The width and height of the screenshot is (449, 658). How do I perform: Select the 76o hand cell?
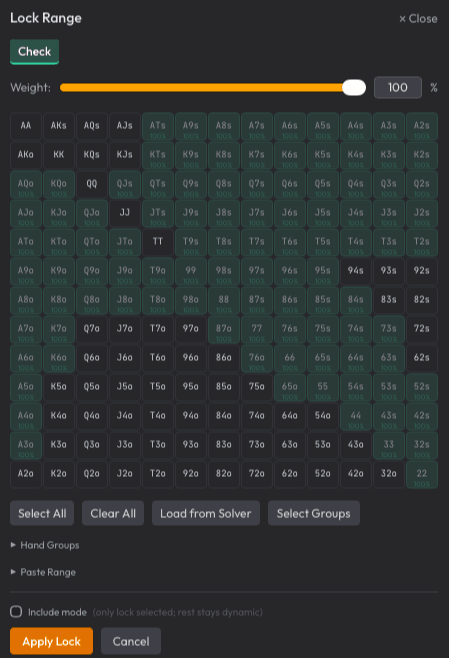pos(257,358)
